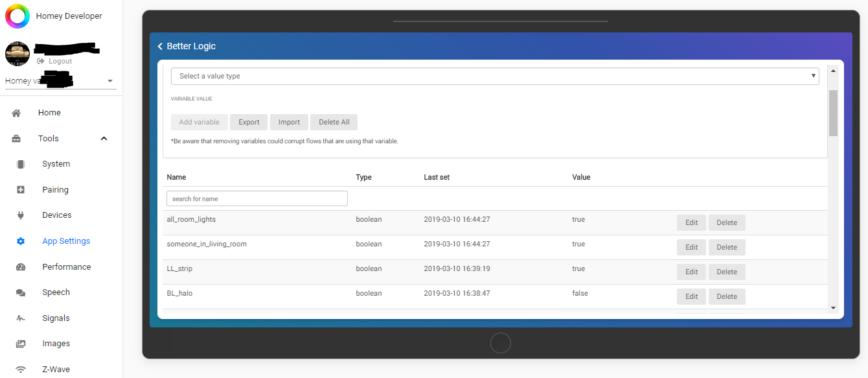
Task: Click the all_room_lights name cell
Action: point(191,219)
